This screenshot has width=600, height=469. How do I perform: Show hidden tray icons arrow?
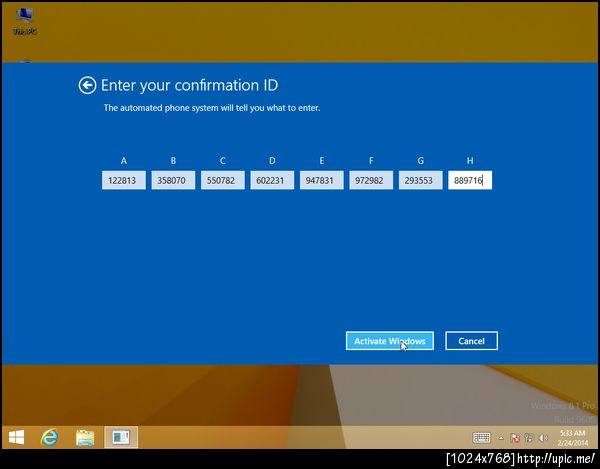501,438
